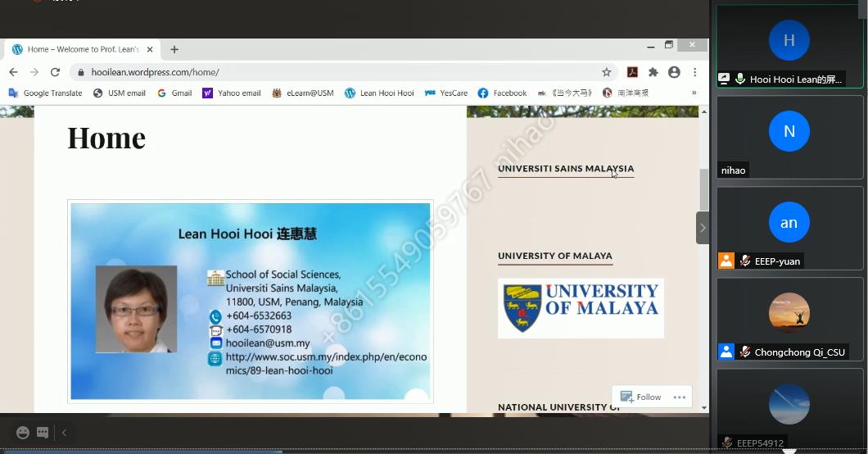This screenshot has height=454, width=868.
Task: Select the Home – Welcome to Prof. Lean's tab
Action: click(x=83, y=49)
